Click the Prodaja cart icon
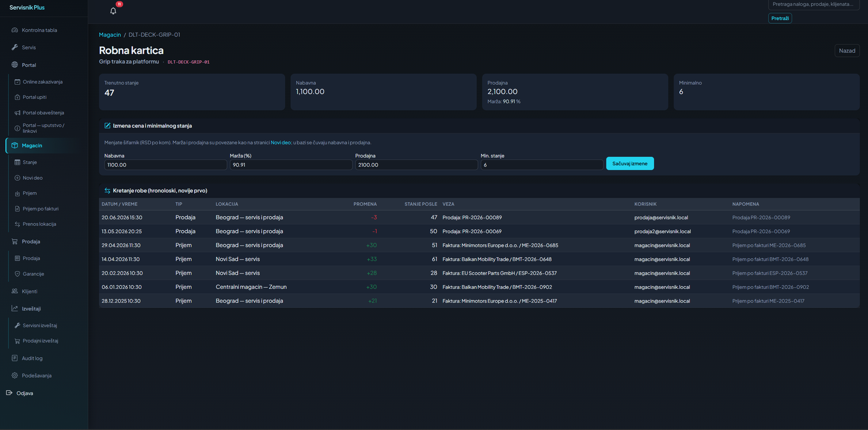The image size is (868, 430). [x=15, y=242]
